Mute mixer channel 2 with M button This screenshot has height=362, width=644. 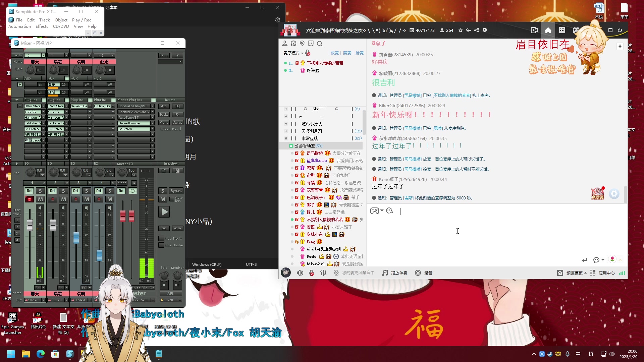coord(63,199)
